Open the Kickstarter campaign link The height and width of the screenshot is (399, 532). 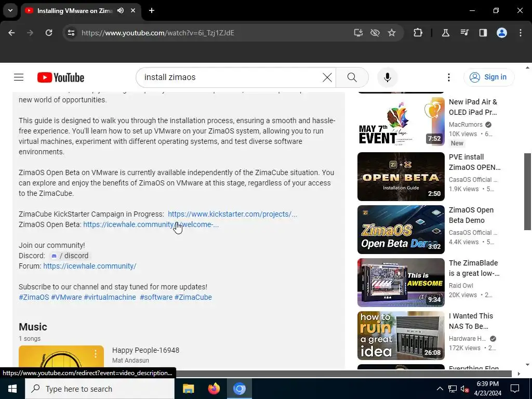coord(232,214)
